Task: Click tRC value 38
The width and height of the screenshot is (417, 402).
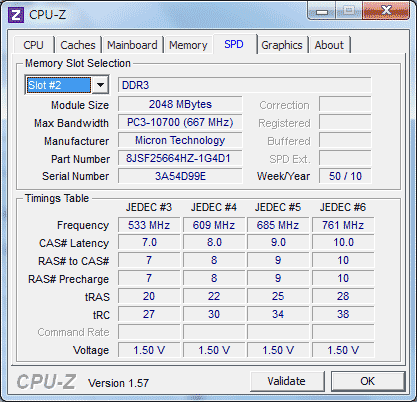Action: coord(343,314)
